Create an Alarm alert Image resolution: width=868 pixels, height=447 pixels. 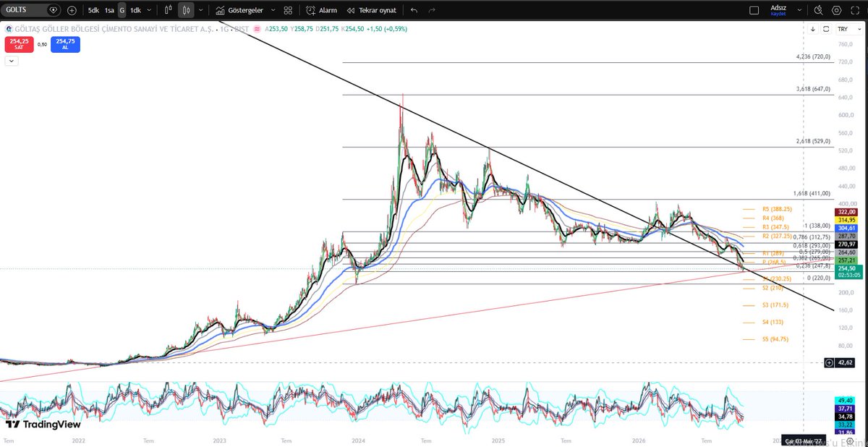pos(321,10)
